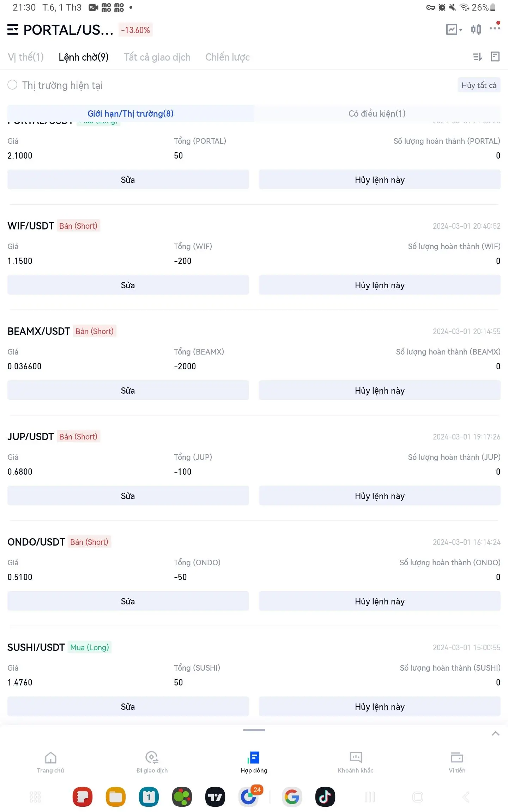Switch to the 'Vị thế(1)' tab
Image resolution: width=508 pixels, height=812 pixels.
tap(26, 57)
